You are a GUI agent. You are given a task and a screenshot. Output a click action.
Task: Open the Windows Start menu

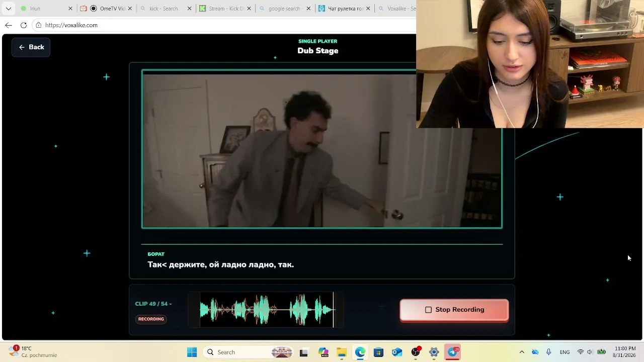(x=192, y=352)
